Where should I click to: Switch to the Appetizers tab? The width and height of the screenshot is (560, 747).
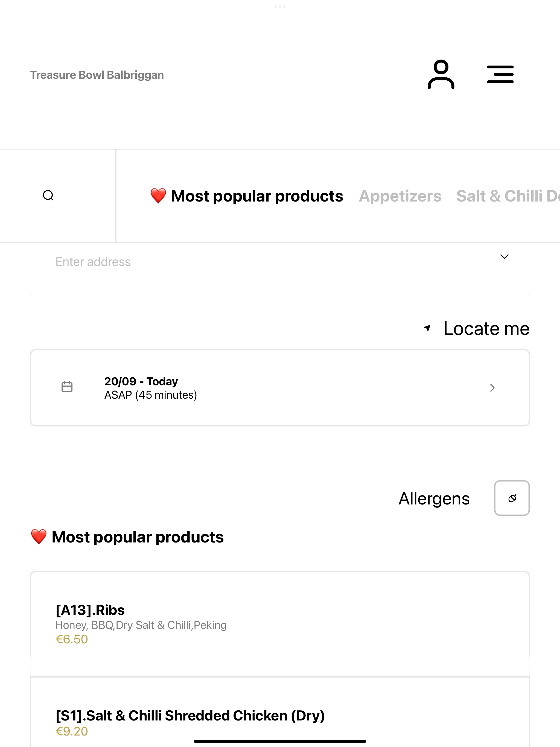[x=400, y=196]
